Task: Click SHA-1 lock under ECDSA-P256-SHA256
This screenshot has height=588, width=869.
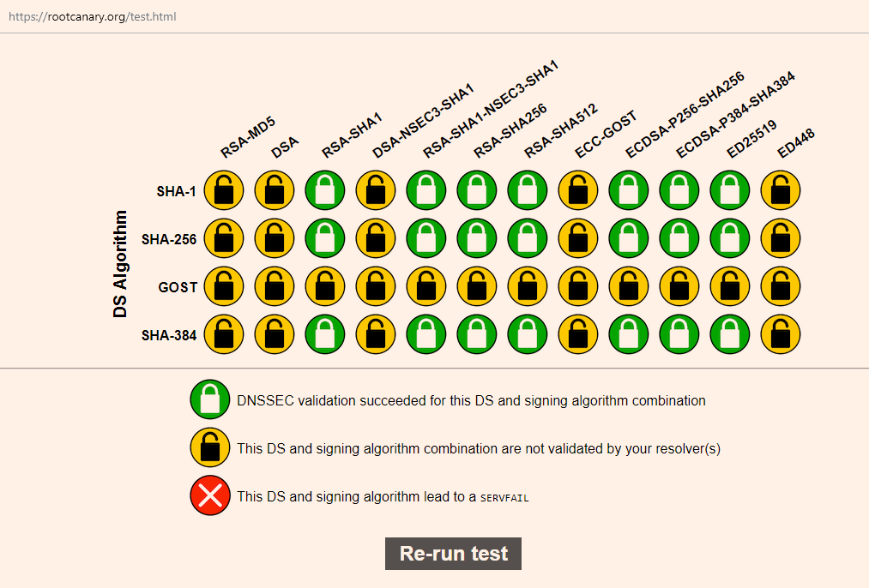Action: 629,190
